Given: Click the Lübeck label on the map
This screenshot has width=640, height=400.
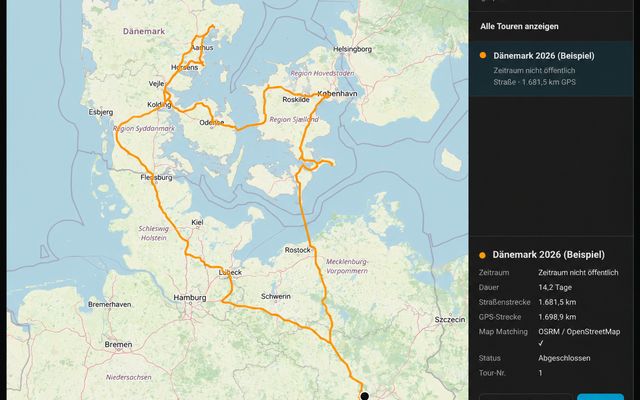Looking at the screenshot, I should pos(230,272).
